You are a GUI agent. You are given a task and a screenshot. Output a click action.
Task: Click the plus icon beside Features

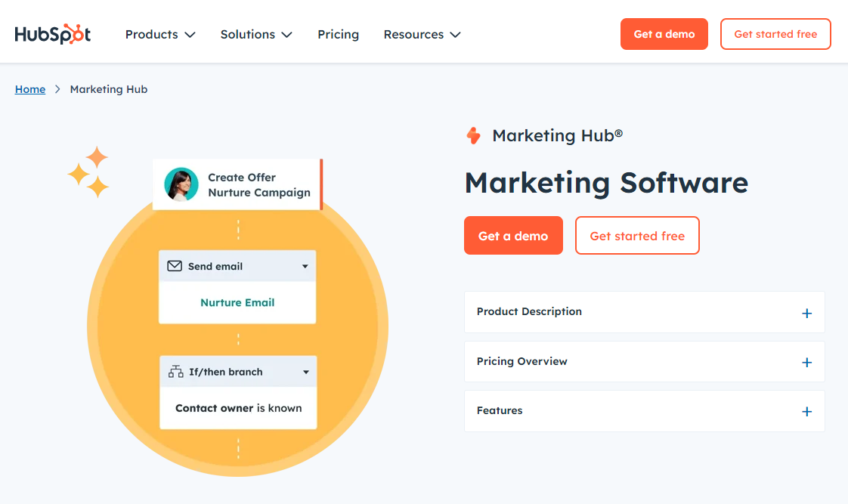(807, 411)
